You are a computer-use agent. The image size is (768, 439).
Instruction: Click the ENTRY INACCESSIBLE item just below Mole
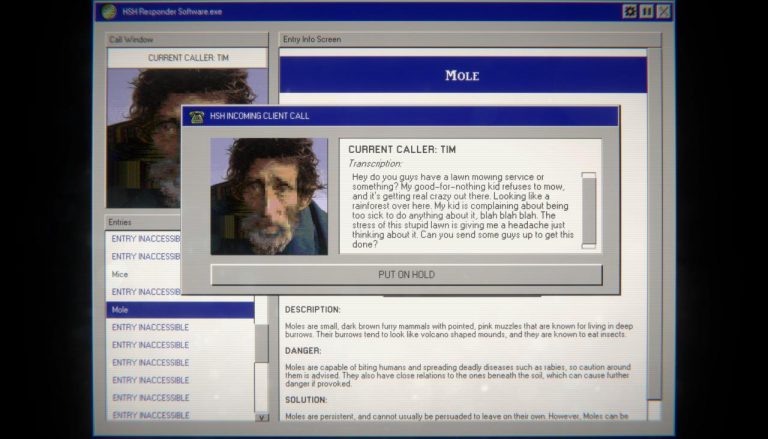(x=150, y=328)
